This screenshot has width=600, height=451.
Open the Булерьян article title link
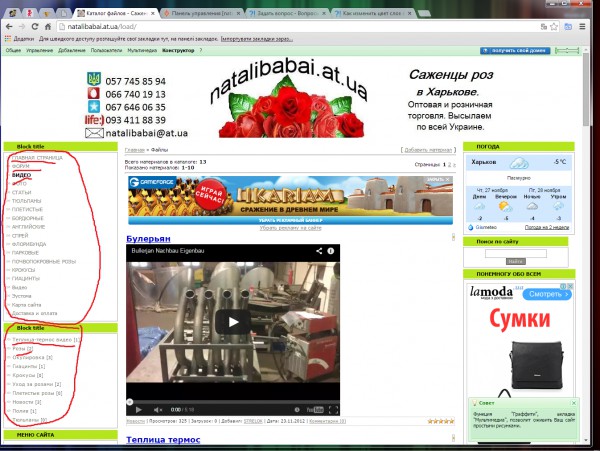(x=149, y=238)
